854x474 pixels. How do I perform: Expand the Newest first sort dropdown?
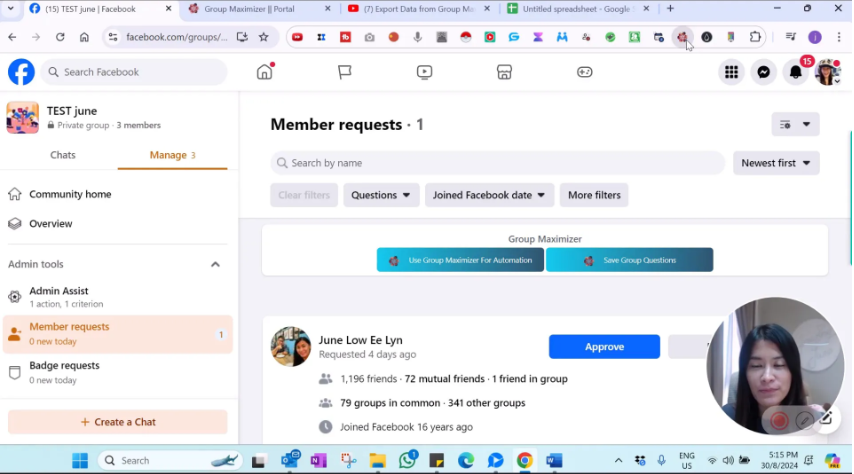tap(776, 163)
